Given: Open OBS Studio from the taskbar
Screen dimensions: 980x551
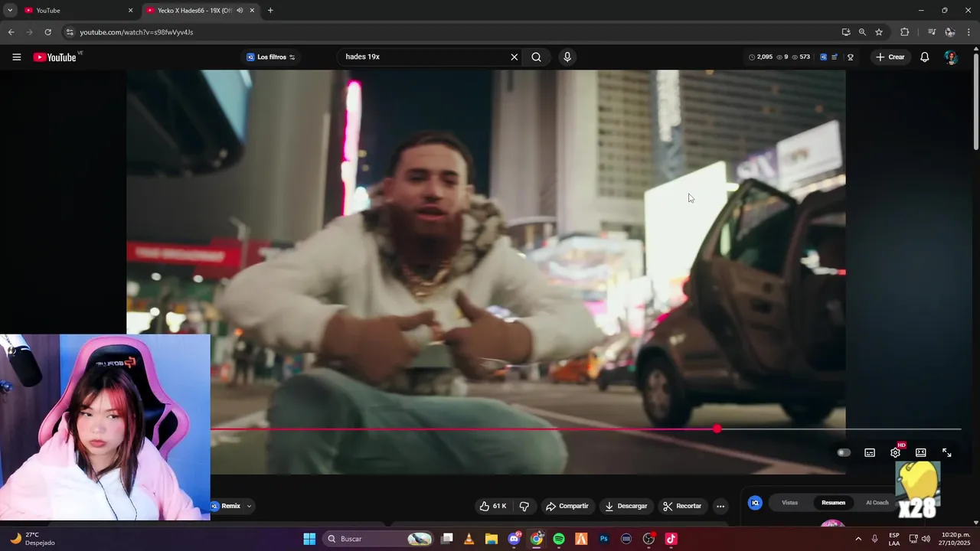Looking at the screenshot, I should [x=648, y=539].
